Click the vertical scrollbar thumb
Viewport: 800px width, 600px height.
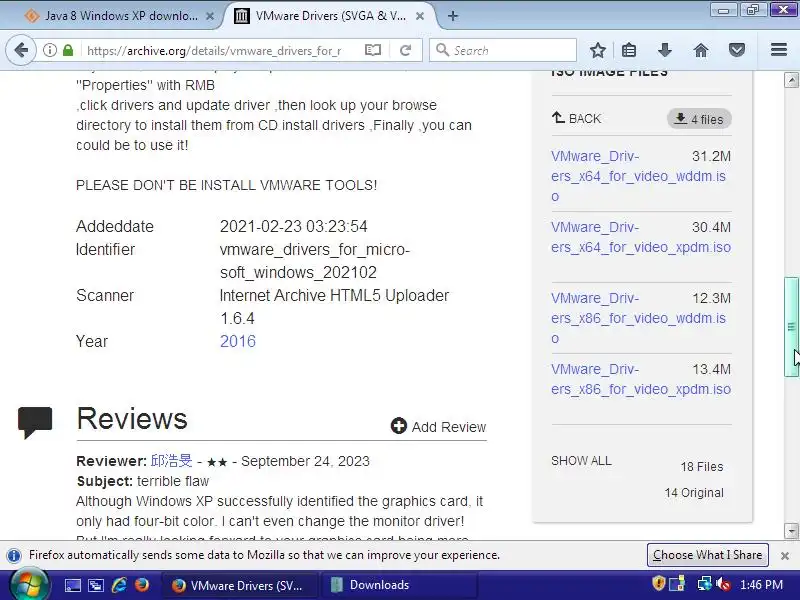(791, 327)
